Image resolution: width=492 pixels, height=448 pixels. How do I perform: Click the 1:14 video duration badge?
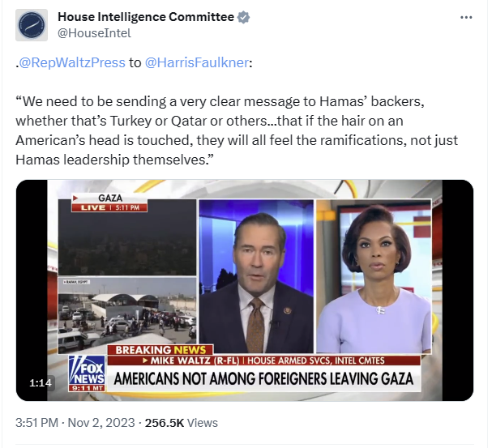(41, 383)
